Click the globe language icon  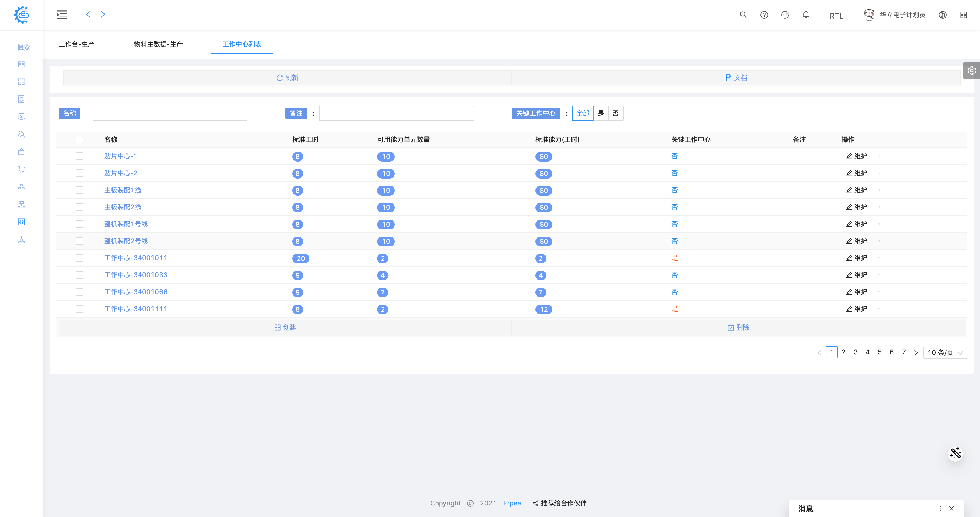(x=943, y=15)
